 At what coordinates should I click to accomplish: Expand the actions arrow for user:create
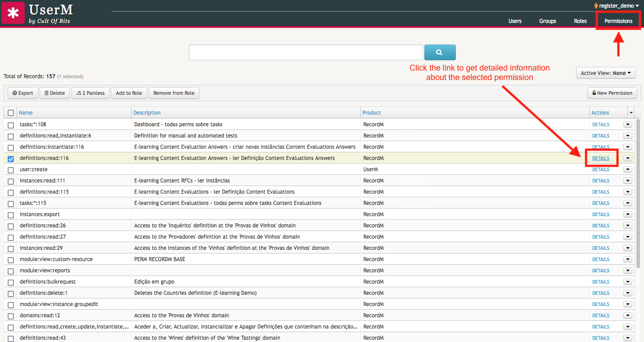pyautogui.click(x=628, y=169)
